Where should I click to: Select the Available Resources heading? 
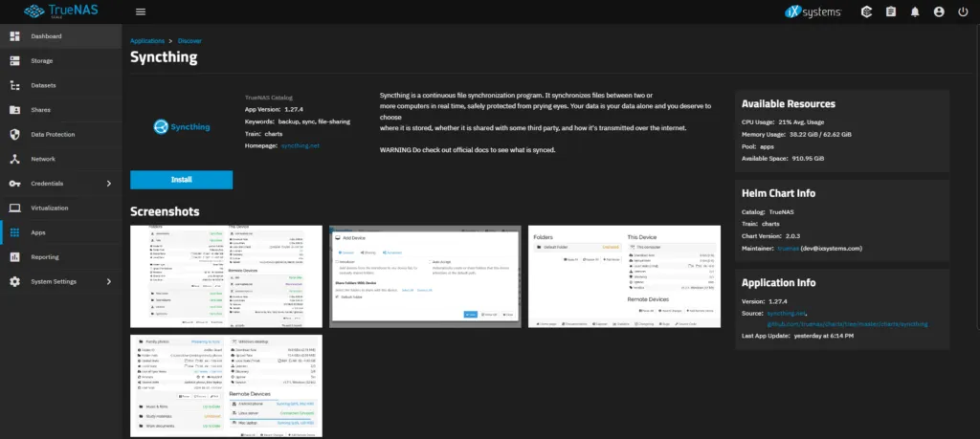tap(789, 103)
